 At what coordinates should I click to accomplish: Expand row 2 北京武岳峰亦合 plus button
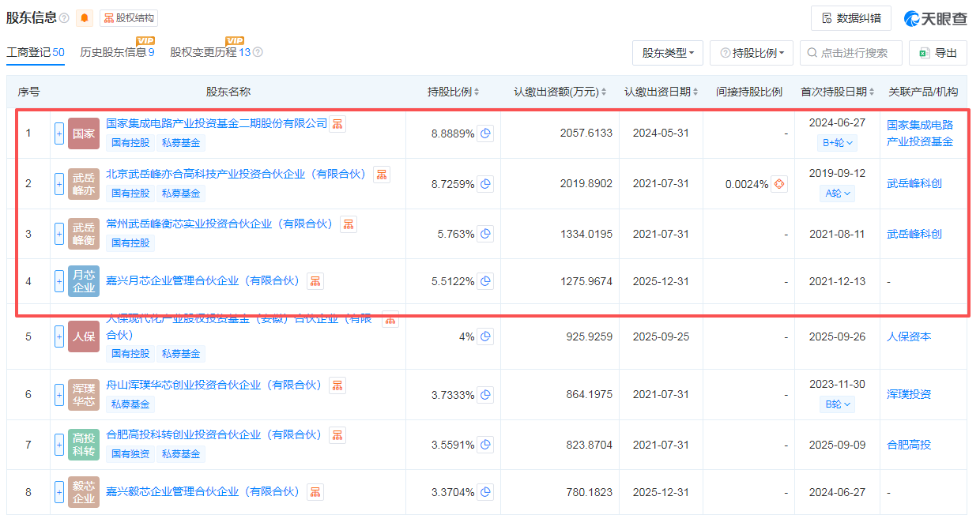tap(59, 184)
